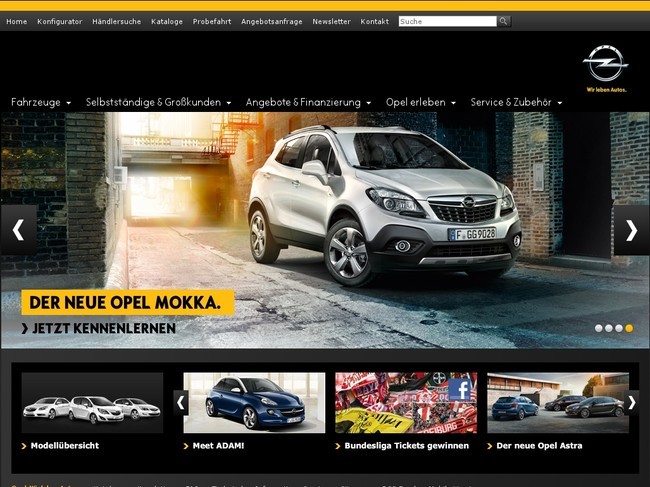
Task: Expand the Fahrzeuge dropdown menu
Action: point(40,102)
